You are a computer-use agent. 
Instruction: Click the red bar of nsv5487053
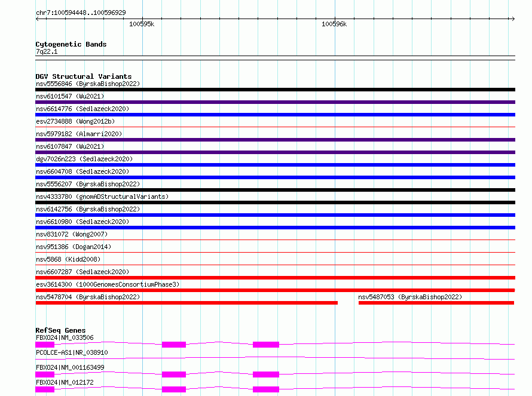pyautogui.click(x=436, y=303)
